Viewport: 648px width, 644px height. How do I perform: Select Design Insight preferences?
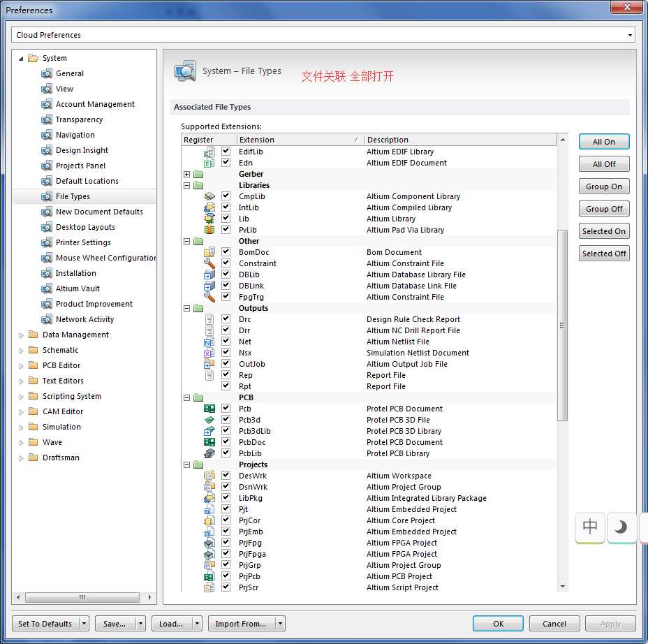click(x=82, y=150)
